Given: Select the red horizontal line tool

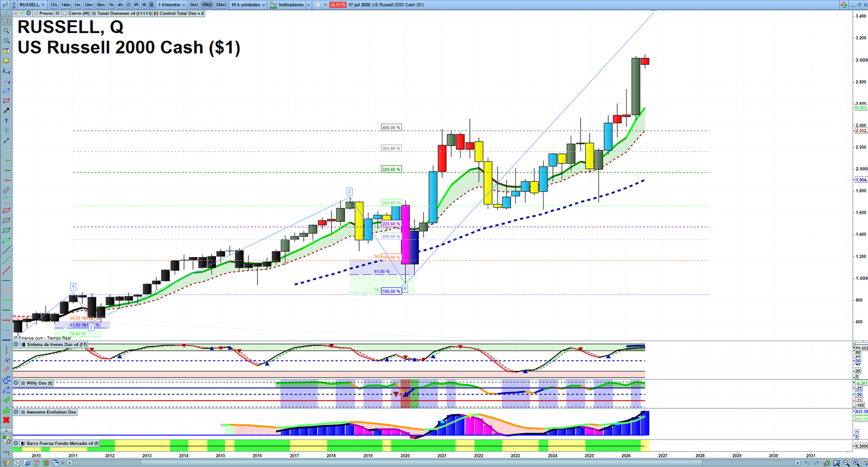Looking at the screenshot, I should click(6, 320).
